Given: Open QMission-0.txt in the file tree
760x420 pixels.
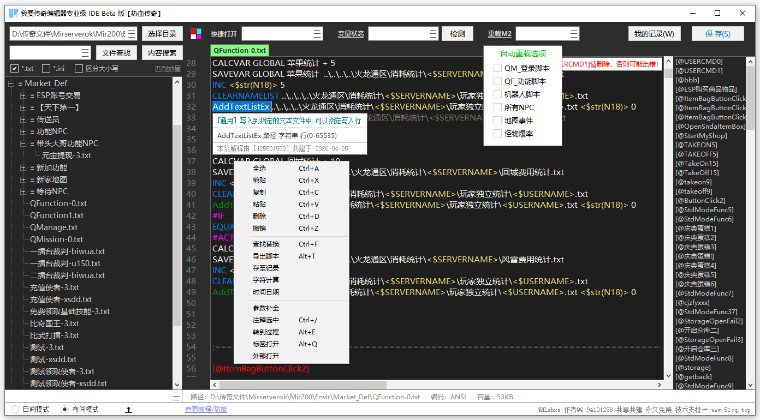Looking at the screenshot, I should pyautogui.click(x=56, y=239).
